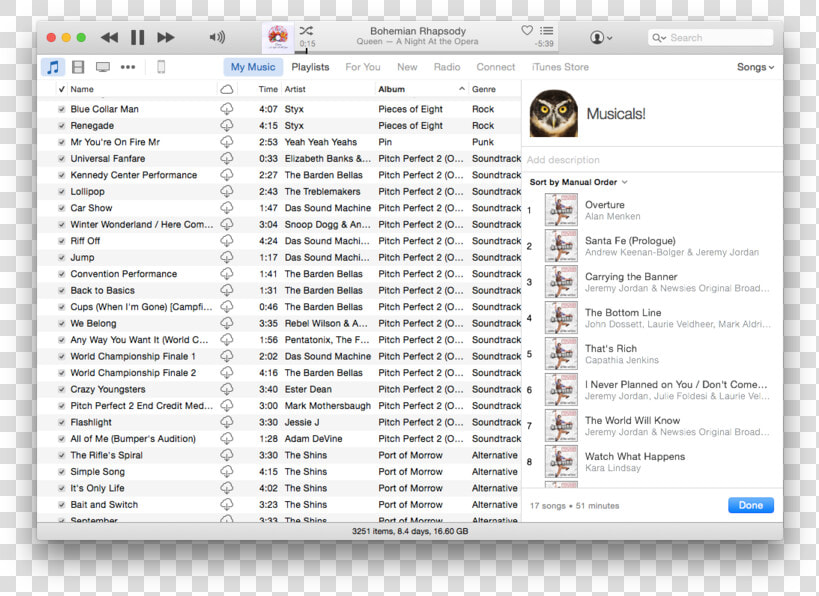
Task: Click the Search field
Action: click(x=710, y=38)
